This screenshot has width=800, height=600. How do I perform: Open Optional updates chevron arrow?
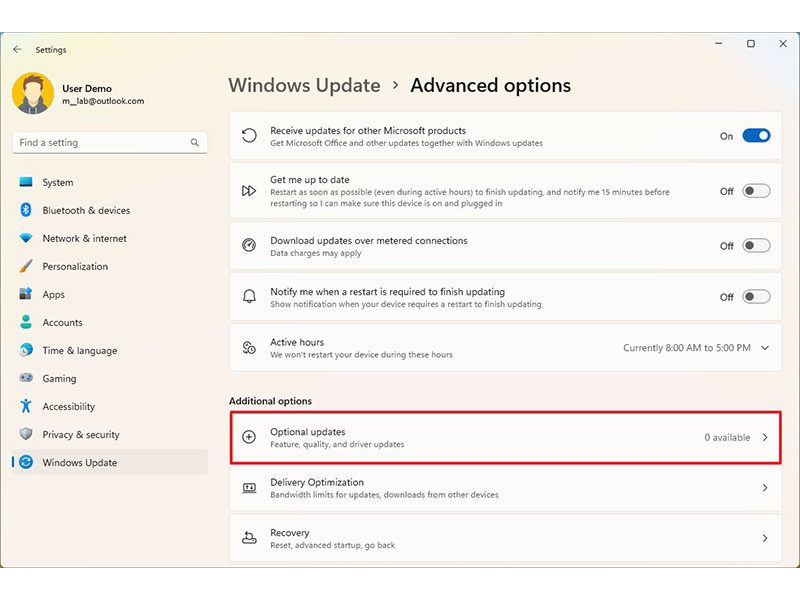(x=765, y=437)
